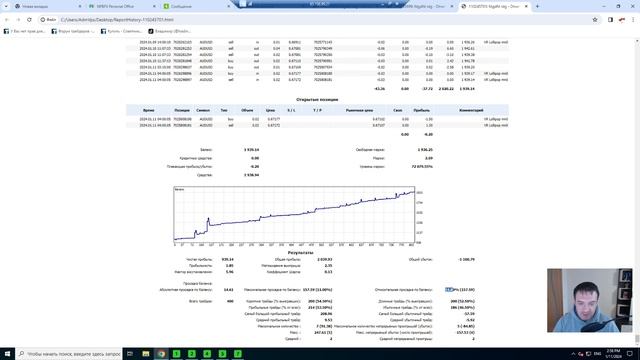The height and width of the screenshot is (360, 640).
Task: Open green taskbar app numbered 4
Action: point(207,354)
